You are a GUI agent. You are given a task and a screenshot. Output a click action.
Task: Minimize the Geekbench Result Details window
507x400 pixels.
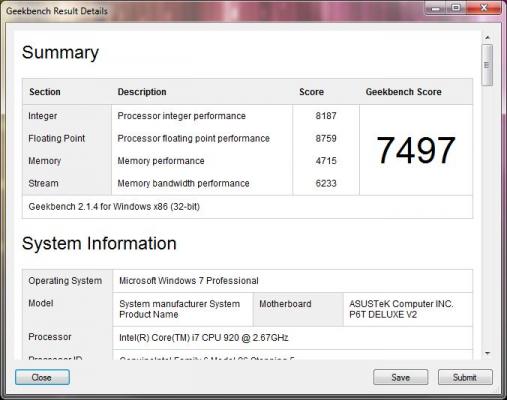pos(436,8)
